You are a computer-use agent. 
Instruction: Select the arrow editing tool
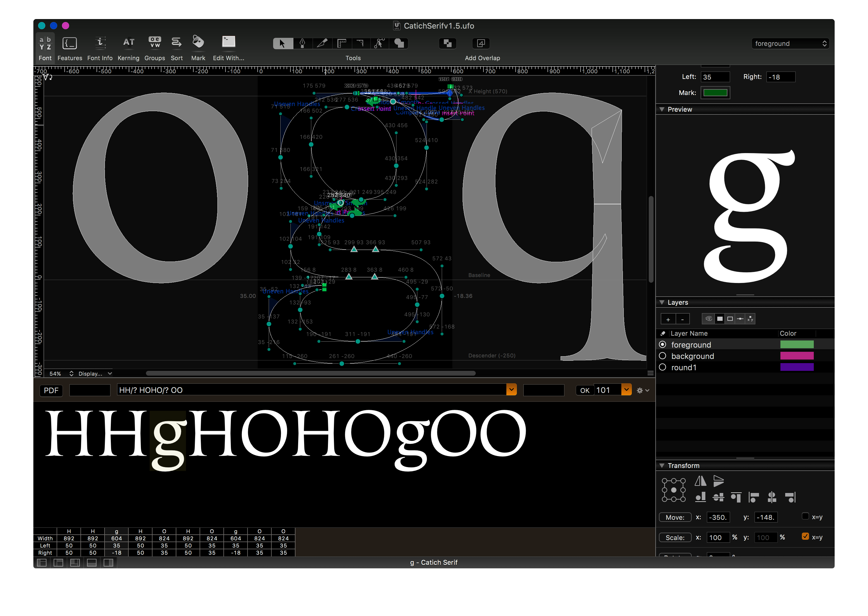tap(282, 43)
